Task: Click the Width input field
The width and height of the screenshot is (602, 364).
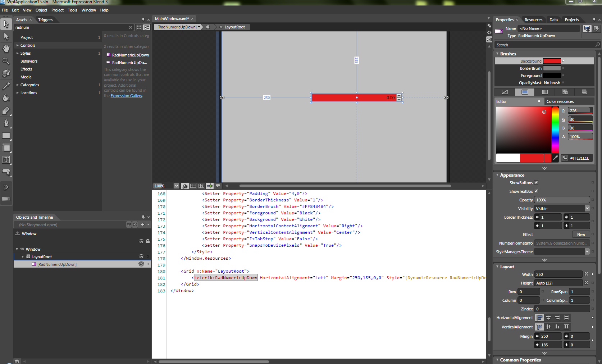Action: pos(558,274)
